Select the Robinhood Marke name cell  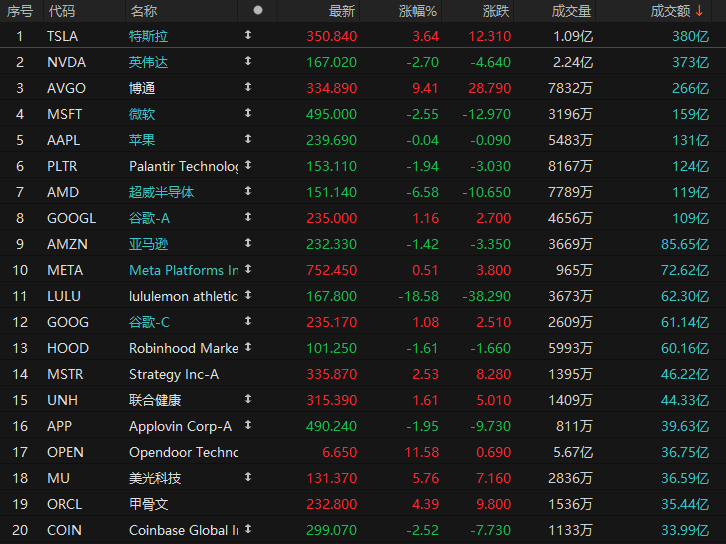click(183, 348)
